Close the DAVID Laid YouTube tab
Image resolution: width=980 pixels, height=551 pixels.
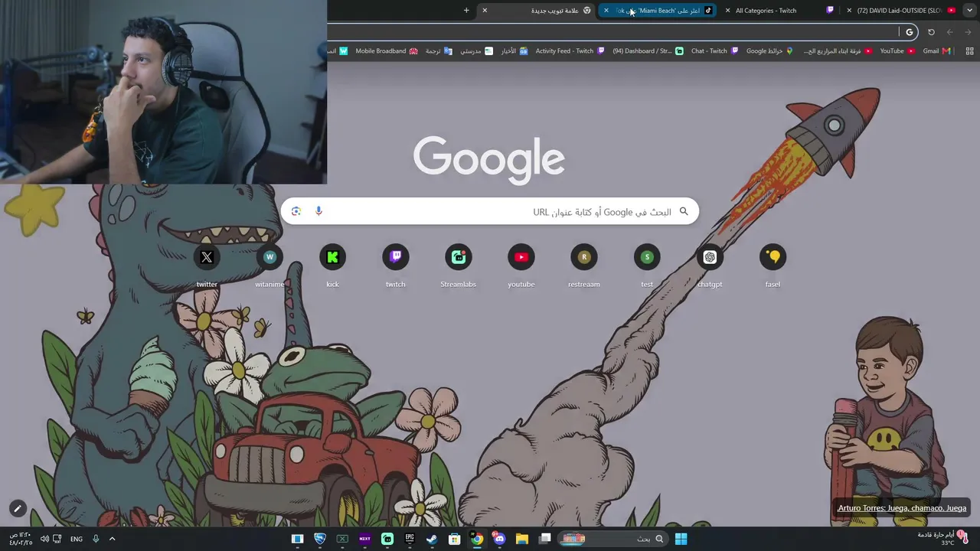tap(848, 10)
